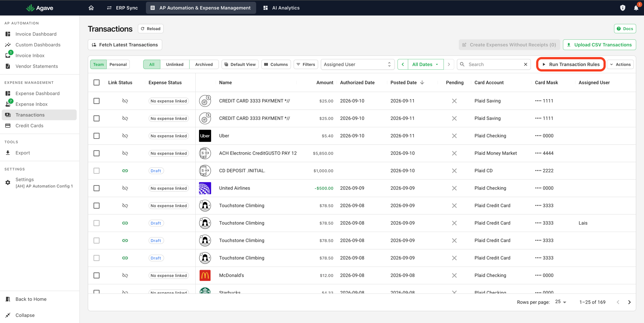
Task: Open Credit Cards page
Action: click(x=29, y=126)
